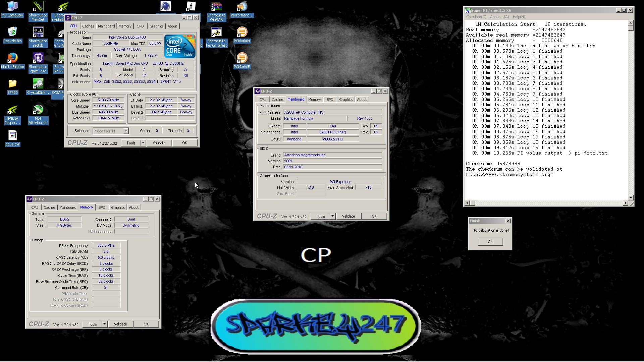
Task: Expand Tools arrow in Memory window
Action: (x=104, y=324)
